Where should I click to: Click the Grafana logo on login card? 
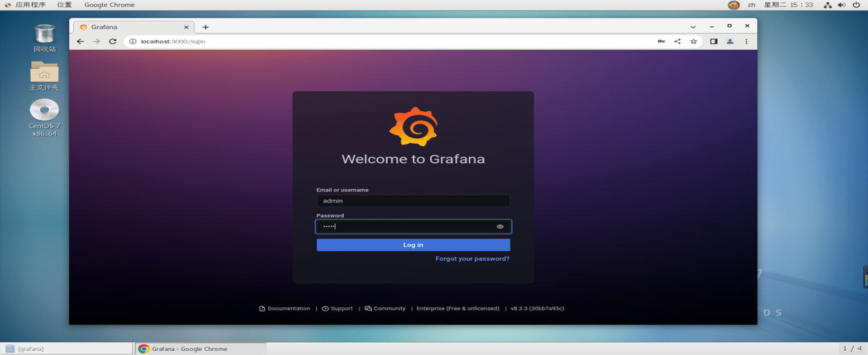pyautogui.click(x=414, y=127)
